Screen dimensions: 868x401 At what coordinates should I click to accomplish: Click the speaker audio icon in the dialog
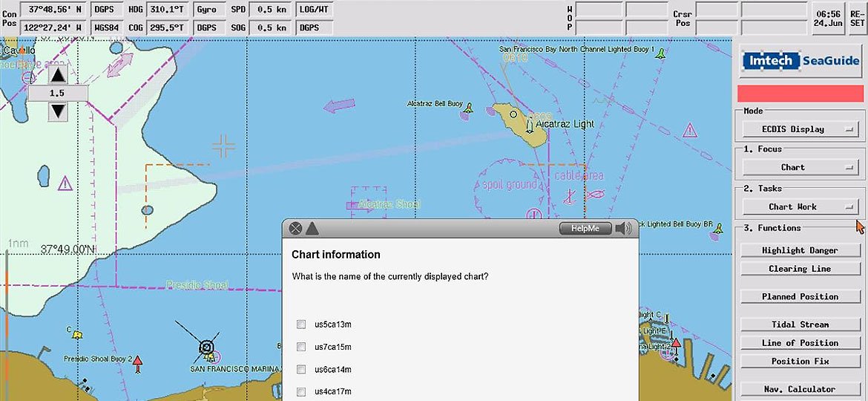(624, 229)
